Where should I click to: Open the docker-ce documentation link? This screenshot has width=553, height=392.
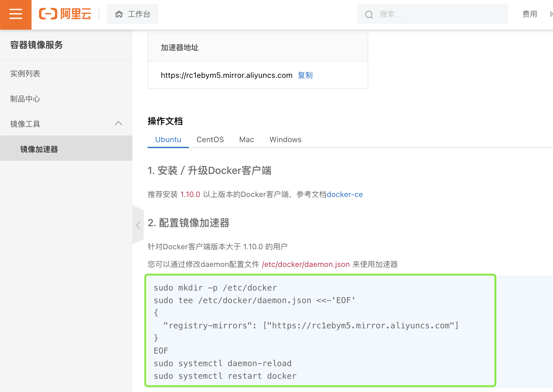tap(345, 194)
